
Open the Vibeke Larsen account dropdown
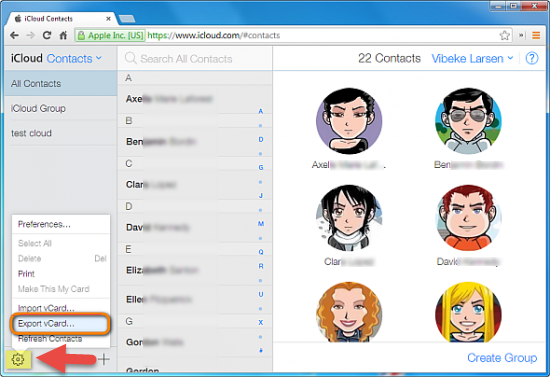tap(472, 59)
